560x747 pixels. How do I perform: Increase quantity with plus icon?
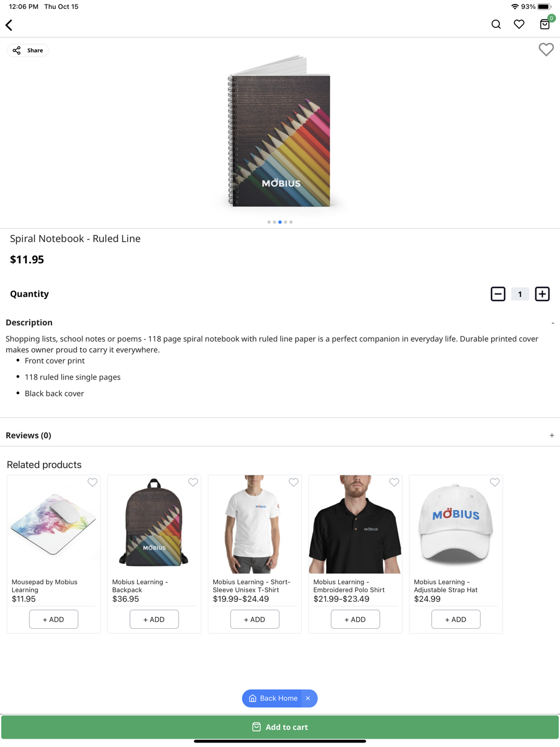pos(542,294)
